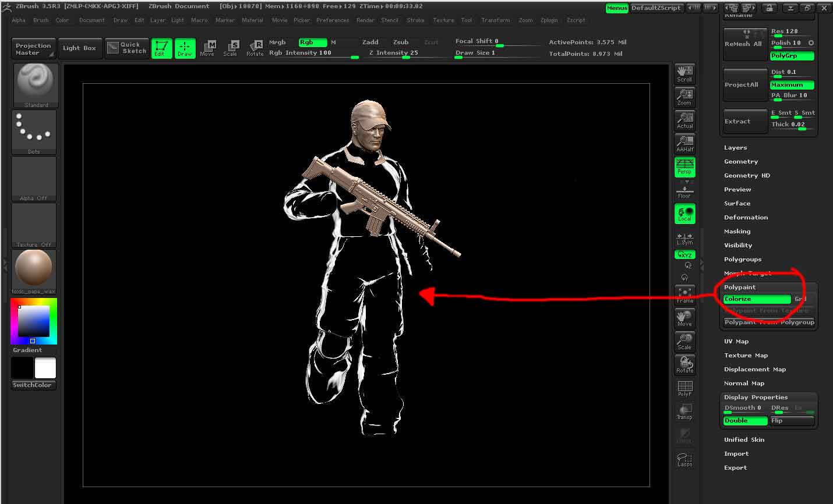This screenshot has height=504, width=833.
Task: Click the Projection Master button
Action: click(33, 48)
